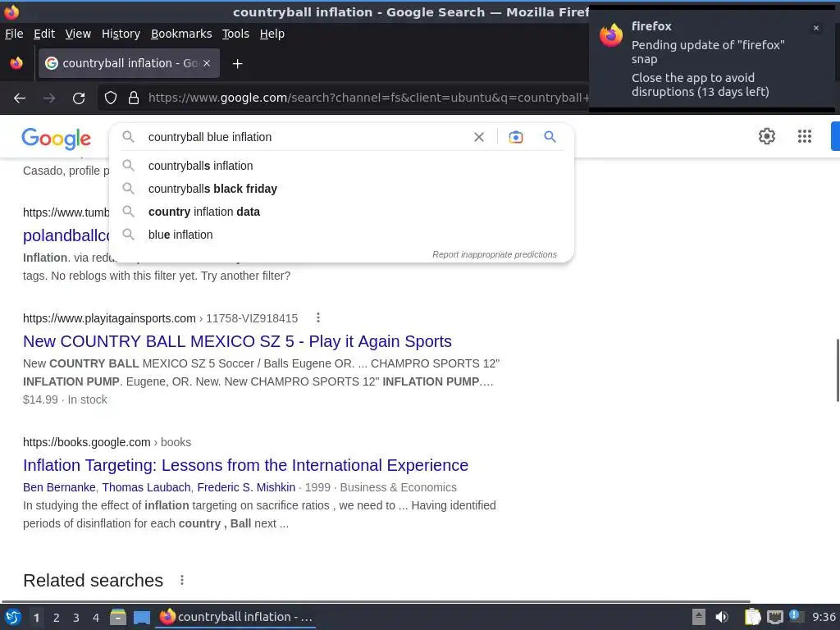
Task: Open the polandball tumblr result title
Action: coord(66,235)
